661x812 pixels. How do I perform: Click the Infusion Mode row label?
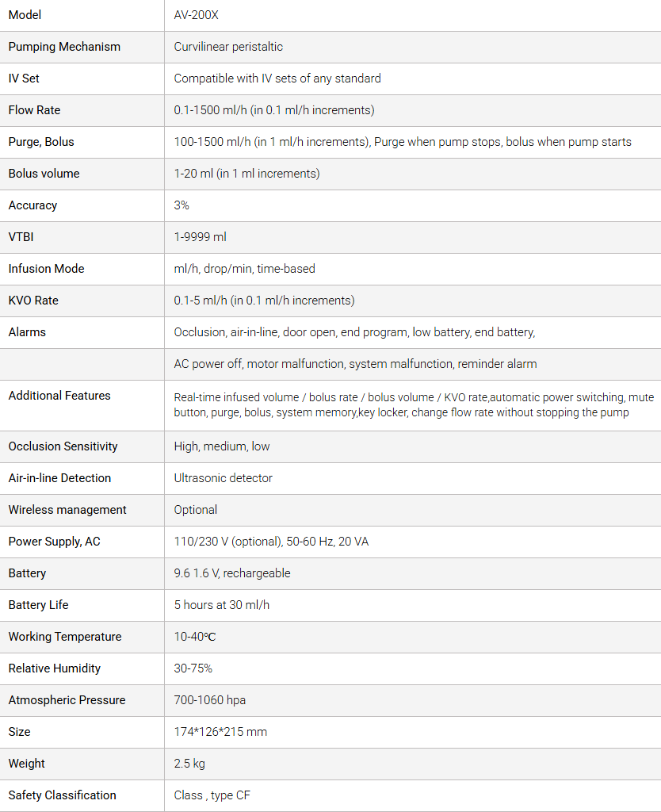pyautogui.click(x=46, y=269)
